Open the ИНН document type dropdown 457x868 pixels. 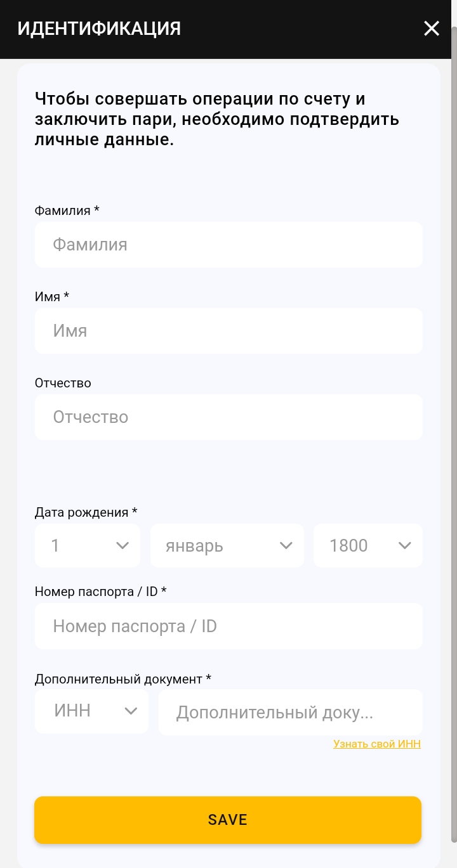[x=91, y=711]
